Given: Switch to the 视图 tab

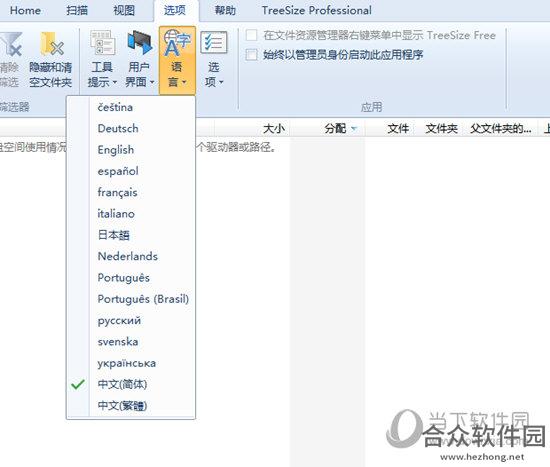Looking at the screenshot, I should pyautogui.click(x=124, y=11).
